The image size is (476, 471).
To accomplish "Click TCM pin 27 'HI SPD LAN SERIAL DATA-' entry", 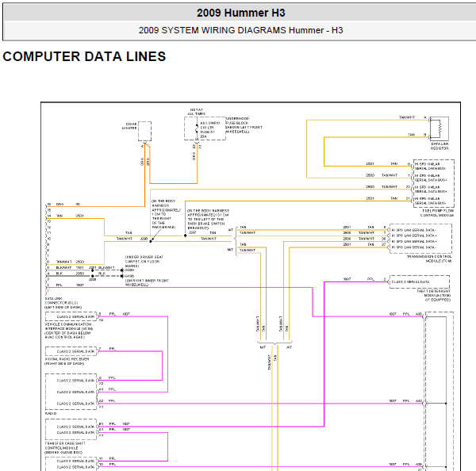I will coord(413,247).
